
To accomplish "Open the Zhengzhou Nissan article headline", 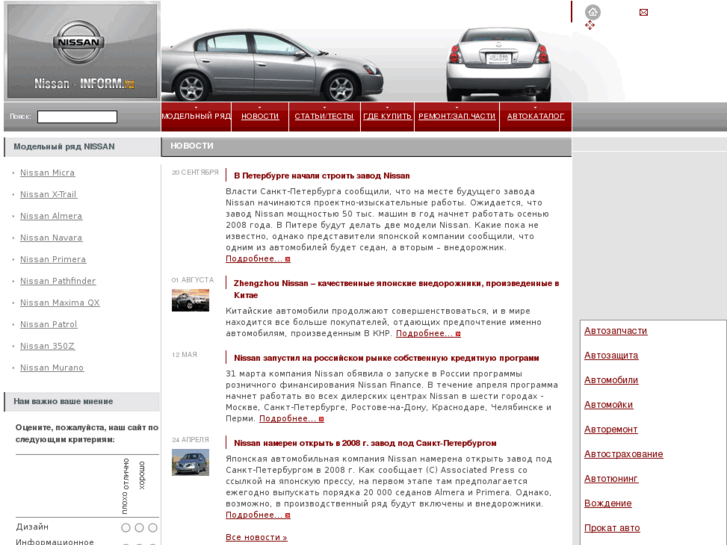I will [x=396, y=289].
